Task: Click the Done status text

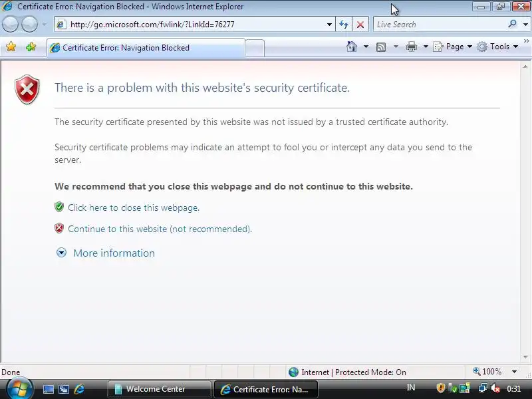Action: tap(11, 372)
